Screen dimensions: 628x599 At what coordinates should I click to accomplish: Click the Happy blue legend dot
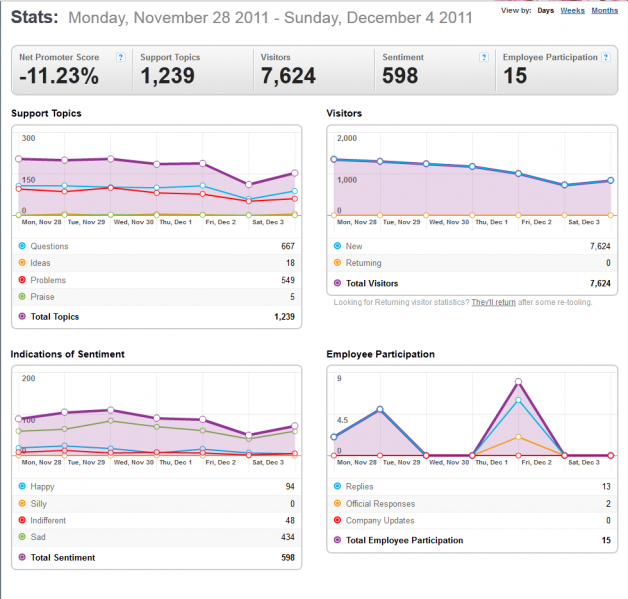click(x=22, y=486)
